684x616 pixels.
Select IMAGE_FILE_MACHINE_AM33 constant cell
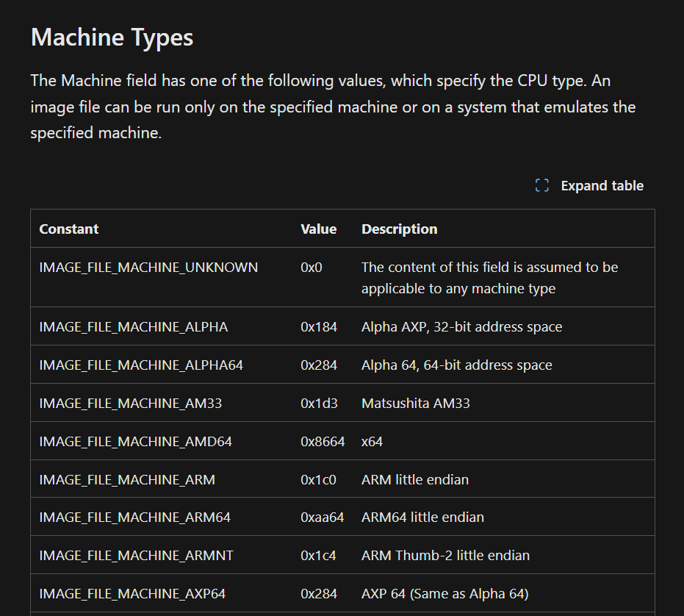point(131,403)
